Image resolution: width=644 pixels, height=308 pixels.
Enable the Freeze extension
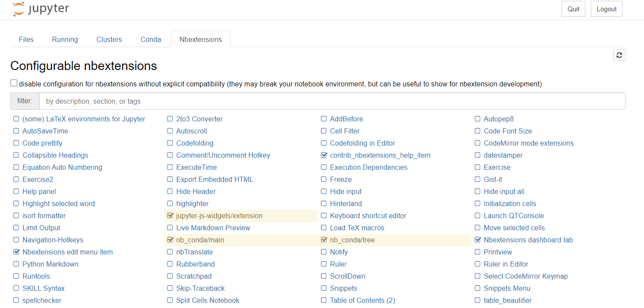pyautogui.click(x=324, y=179)
